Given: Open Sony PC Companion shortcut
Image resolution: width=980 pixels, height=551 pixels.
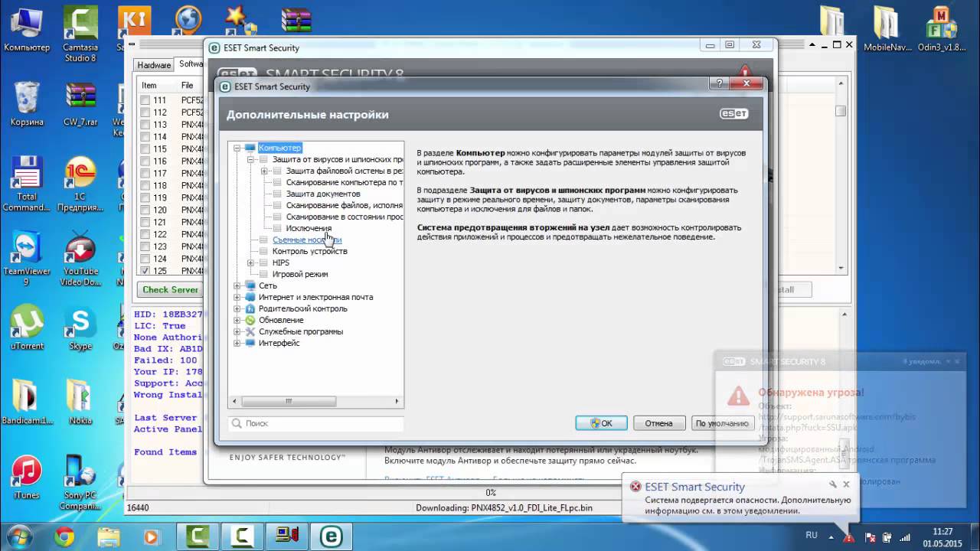Looking at the screenshot, I should 80,482.
